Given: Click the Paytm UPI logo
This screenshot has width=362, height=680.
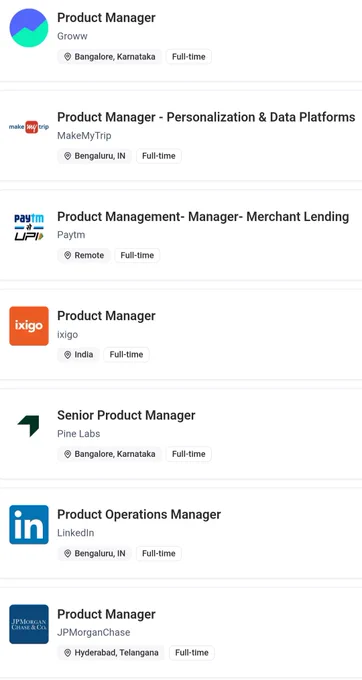Looking at the screenshot, I should [x=29, y=226].
